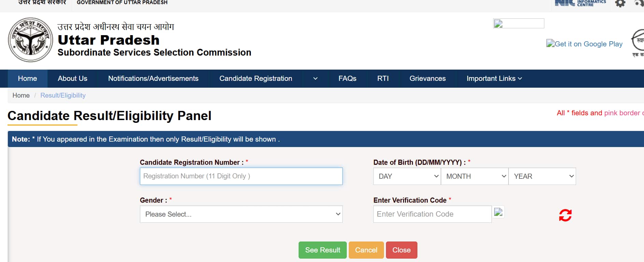The image size is (644, 262).
Task: Click the broken banner image in header
Action: coord(518,24)
